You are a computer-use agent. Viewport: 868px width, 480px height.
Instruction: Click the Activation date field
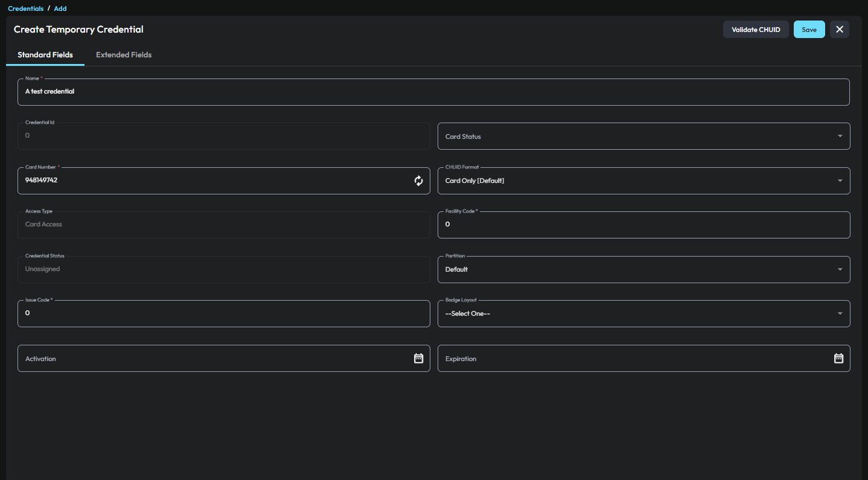(211, 358)
